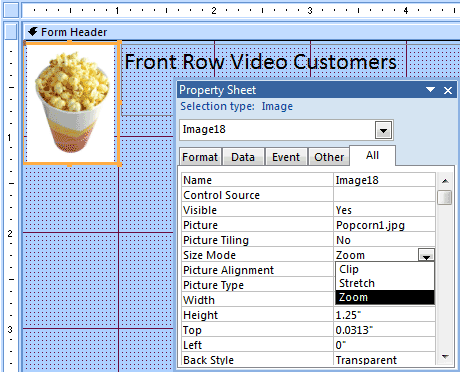Switch to the Event tab

pos(286,157)
